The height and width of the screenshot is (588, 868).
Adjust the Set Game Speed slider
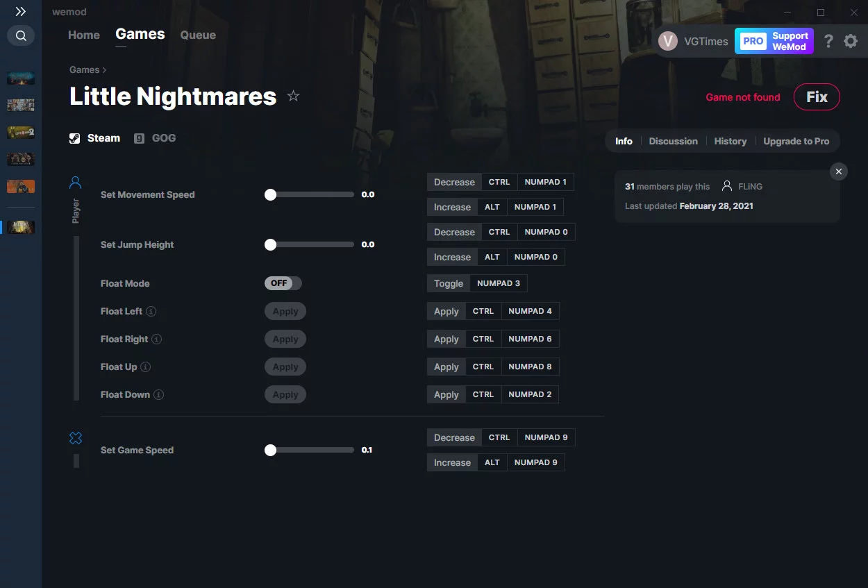click(310, 451)
